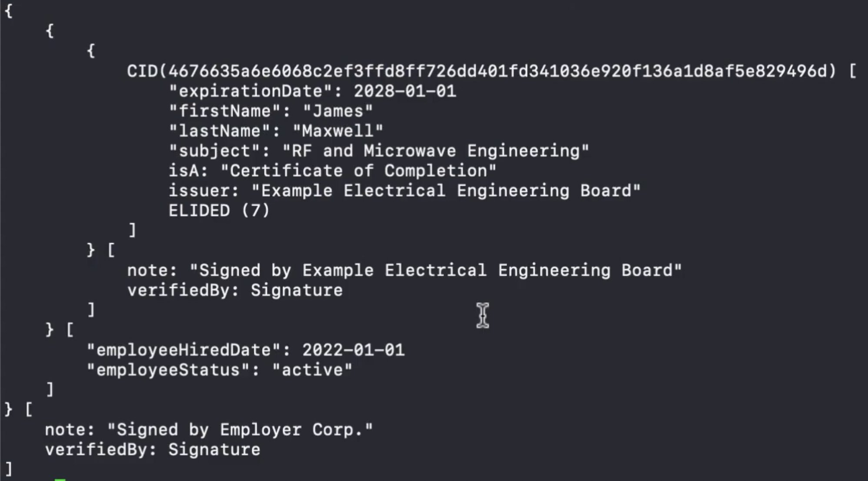Click the last verifiedBy: Signature line
868x481 pixels.
coord(153,450)
